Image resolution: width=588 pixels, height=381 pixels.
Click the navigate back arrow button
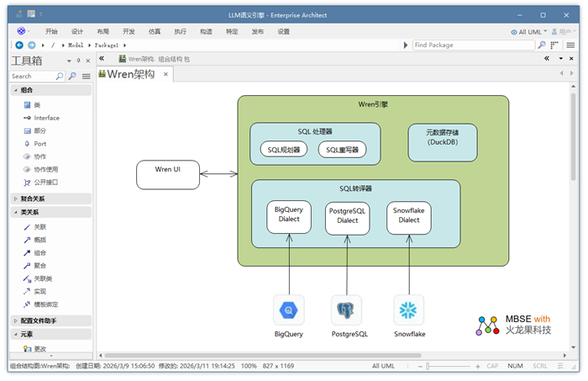[x=19, y=45]
